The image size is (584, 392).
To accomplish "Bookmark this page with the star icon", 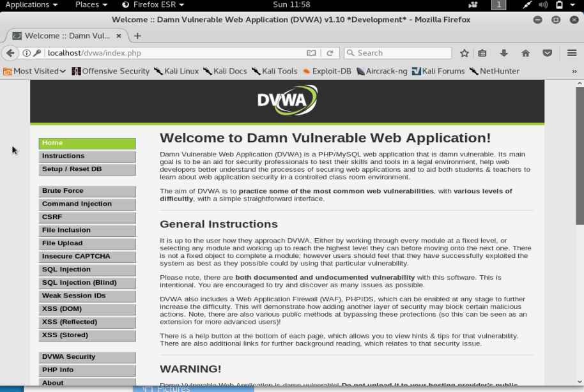I will point(464,53).
